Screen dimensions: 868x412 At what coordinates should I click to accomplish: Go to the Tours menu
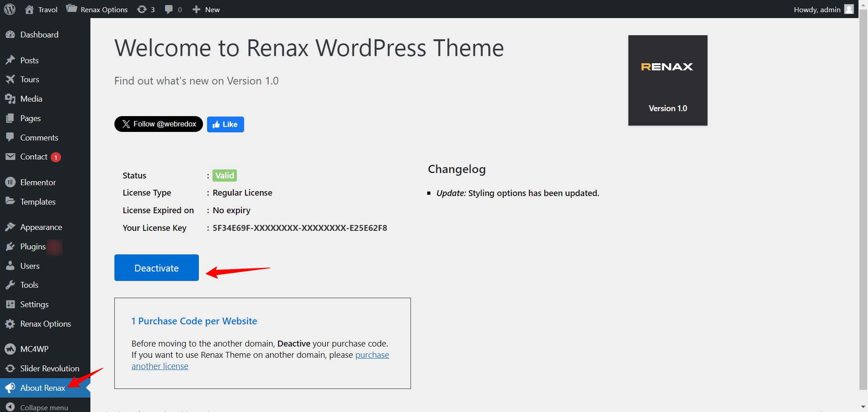coord(45,80)
